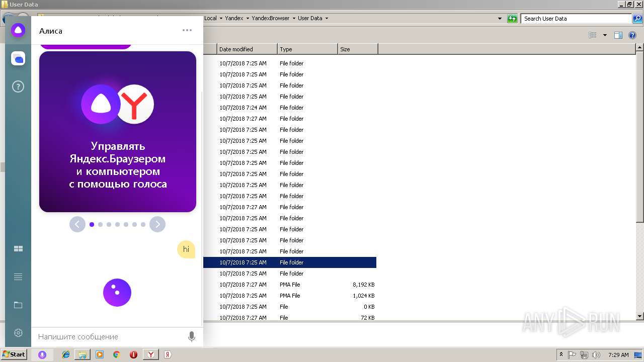Viewport: 644px width, 362px height.
Task: Select the sixth carousel dot
Action: click(x=134, y=225)
